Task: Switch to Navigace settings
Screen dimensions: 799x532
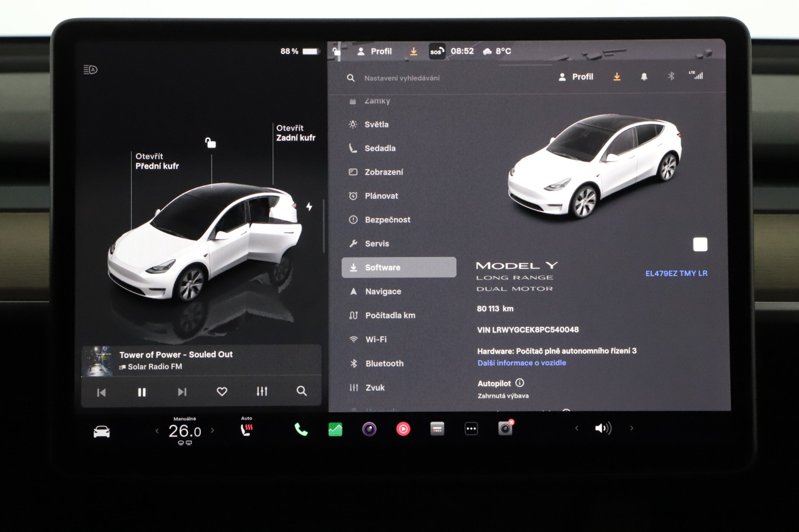Action: [x=384, y=291]
